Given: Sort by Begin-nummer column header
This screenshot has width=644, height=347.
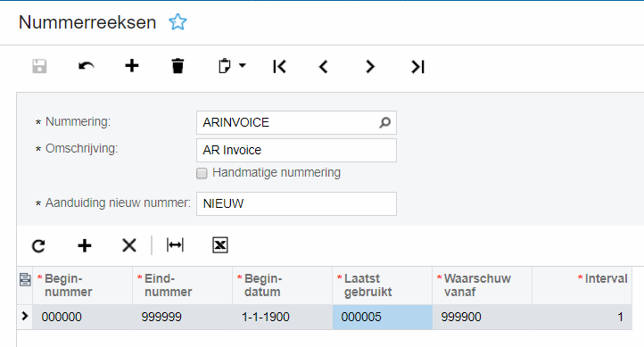Looking at the screenshot, I should pos(83,285).
